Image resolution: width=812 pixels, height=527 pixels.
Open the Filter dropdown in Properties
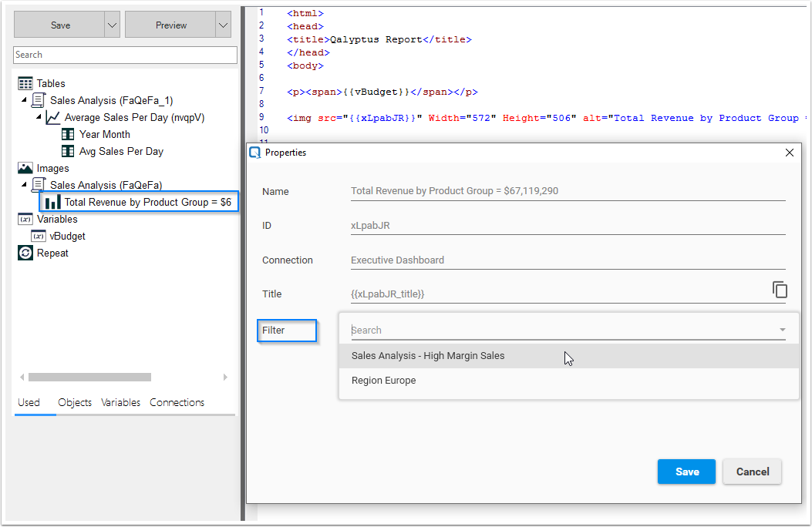pyautogui.click(x=785, y=330)
